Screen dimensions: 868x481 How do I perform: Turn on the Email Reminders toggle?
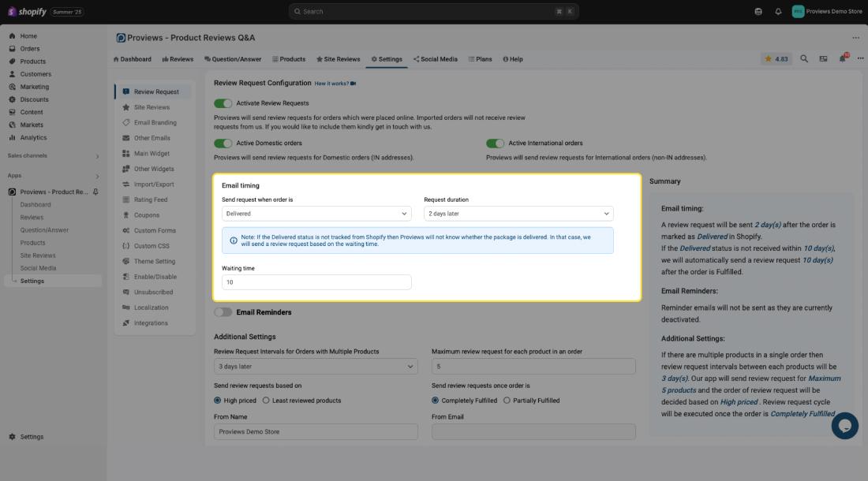(223, 312)
